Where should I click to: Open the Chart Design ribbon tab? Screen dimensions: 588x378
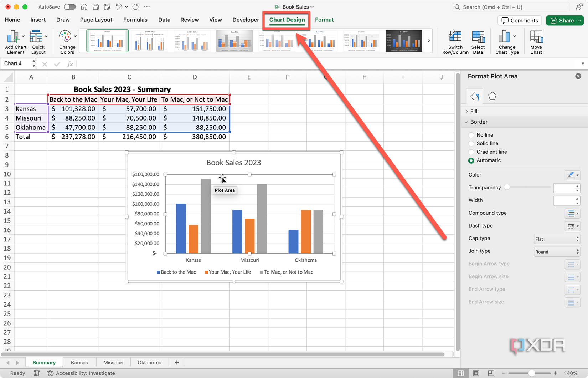coord(287,20)
